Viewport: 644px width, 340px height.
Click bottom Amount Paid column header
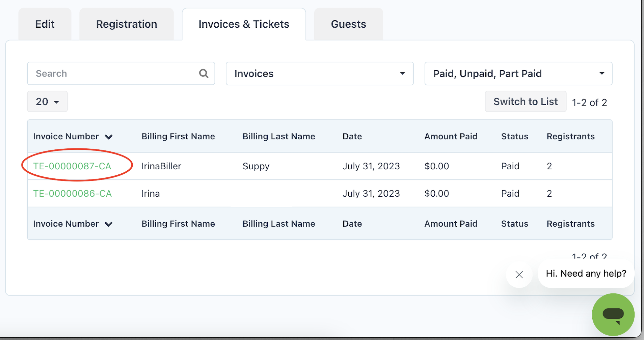click(x=451, y=224)
